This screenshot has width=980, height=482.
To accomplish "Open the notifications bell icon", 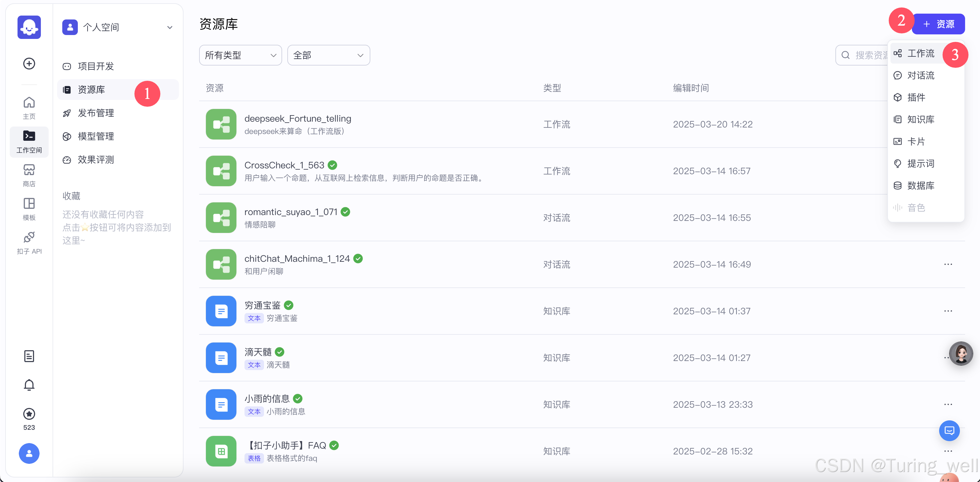I will tap(29, 385).
